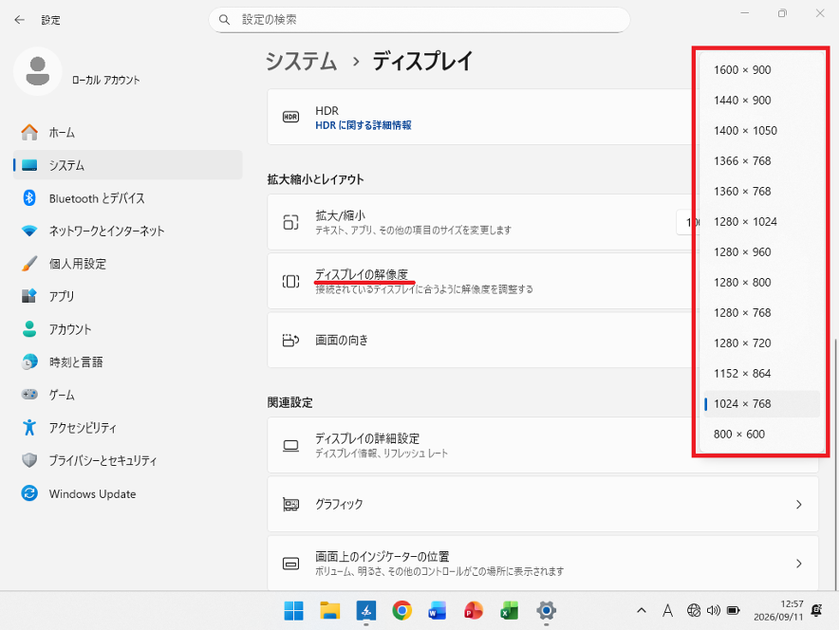Click the HDR badge icon
The height and width of the screenshot is (630, 840).
290,117
